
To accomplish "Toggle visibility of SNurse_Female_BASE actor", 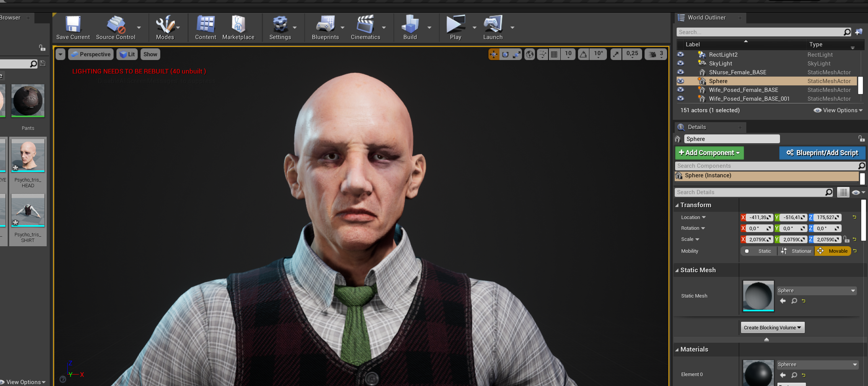I will 680,72.
